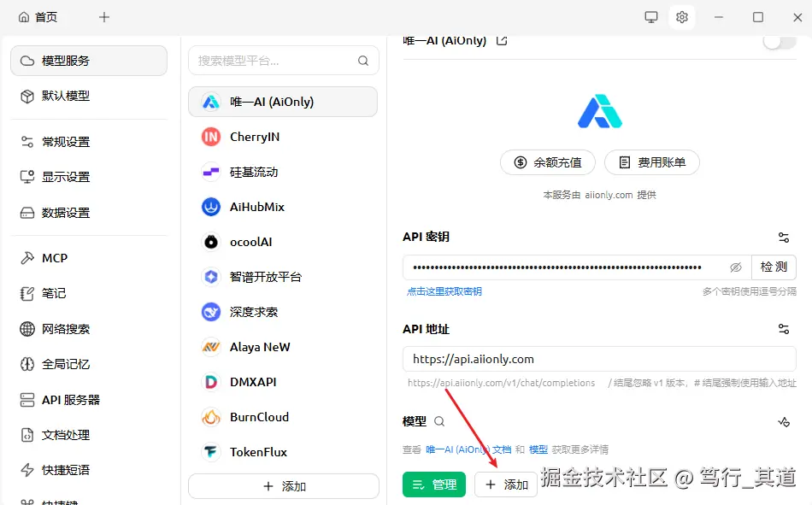Select ocoolAI provider
812x505 pixels.
[283, 242]
